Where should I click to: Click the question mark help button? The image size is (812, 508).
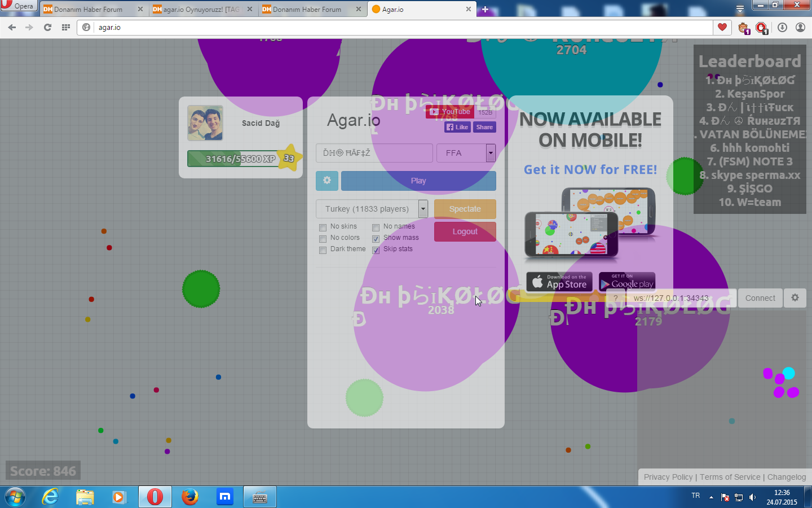coord(616,298)
